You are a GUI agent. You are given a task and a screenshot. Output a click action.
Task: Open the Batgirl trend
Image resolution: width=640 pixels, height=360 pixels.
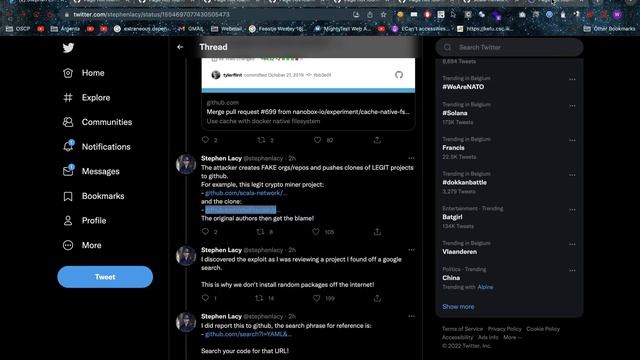point(452,217)
